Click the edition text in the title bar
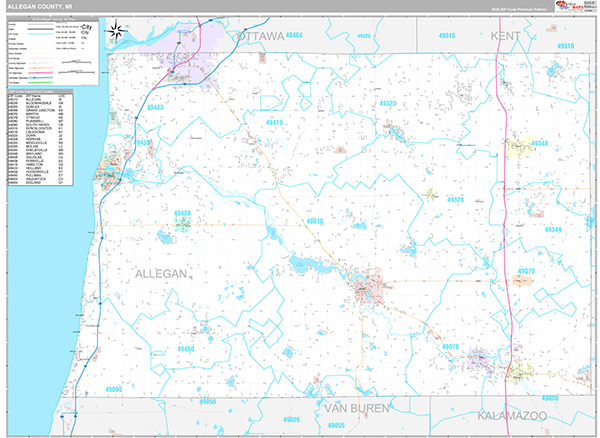 [519, 9]
